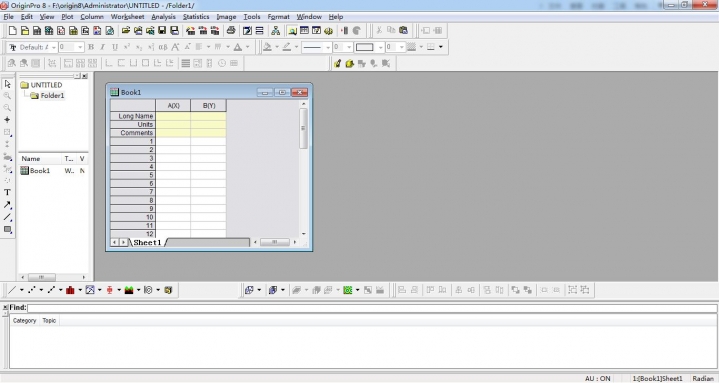Open the Analysis menu
719x383 pixels.
point(163,17)
